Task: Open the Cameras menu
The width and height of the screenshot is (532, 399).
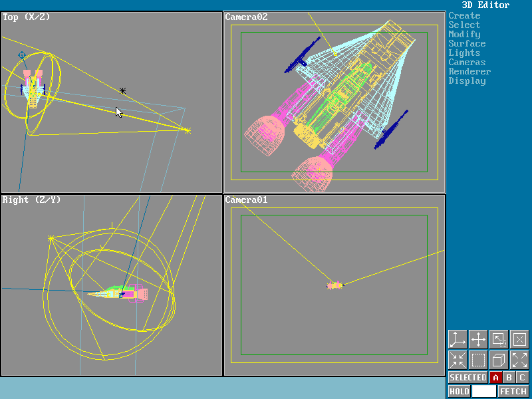Action: pyautogui.click(x=467, y=62)
